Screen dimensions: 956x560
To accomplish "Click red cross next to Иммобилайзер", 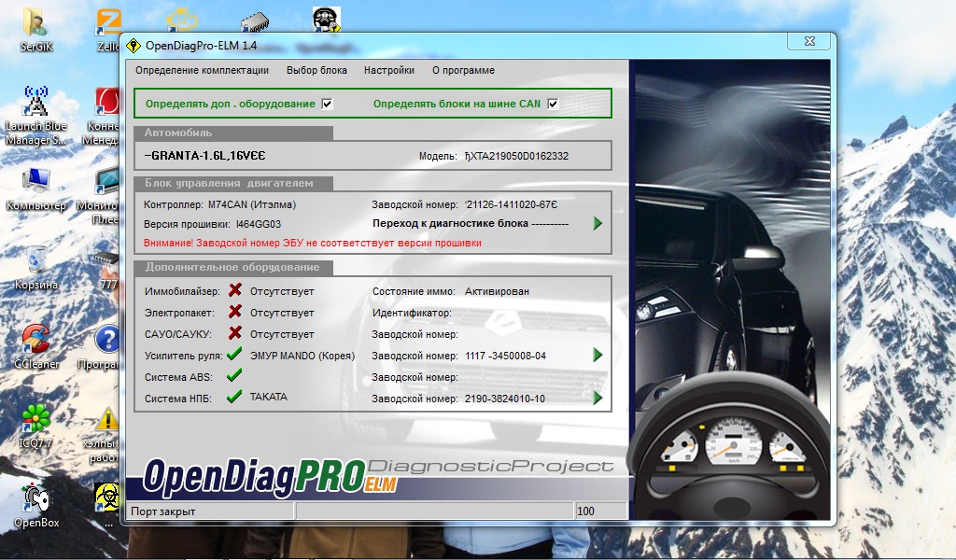I will coord(234,290).
